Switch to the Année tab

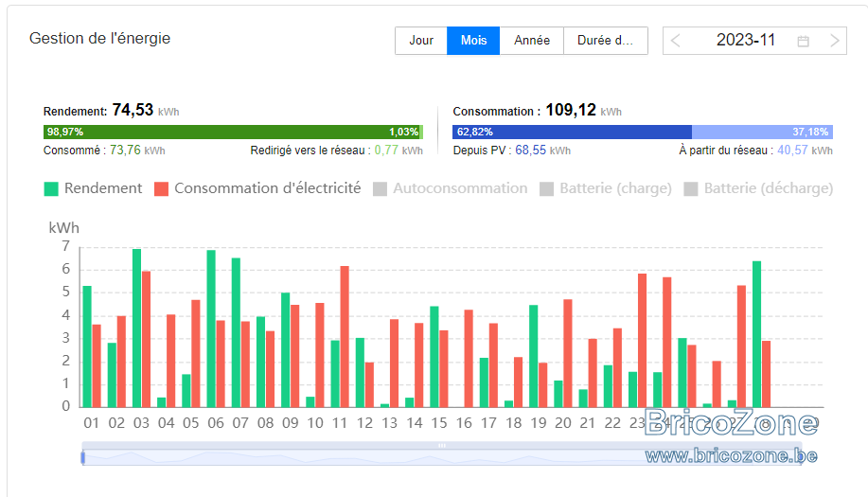click(x=531, y=41)
